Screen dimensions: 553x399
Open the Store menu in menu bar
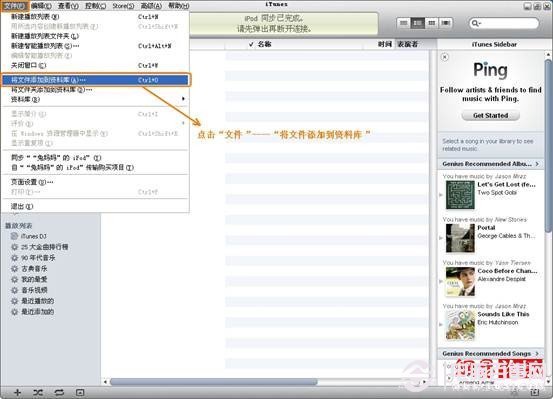click(x=123, y=6)
